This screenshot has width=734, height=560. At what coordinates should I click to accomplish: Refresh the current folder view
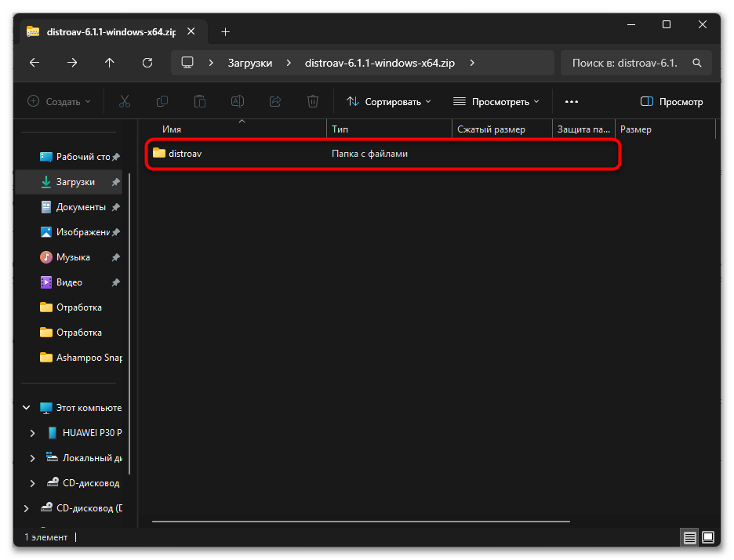click(147, 63)
